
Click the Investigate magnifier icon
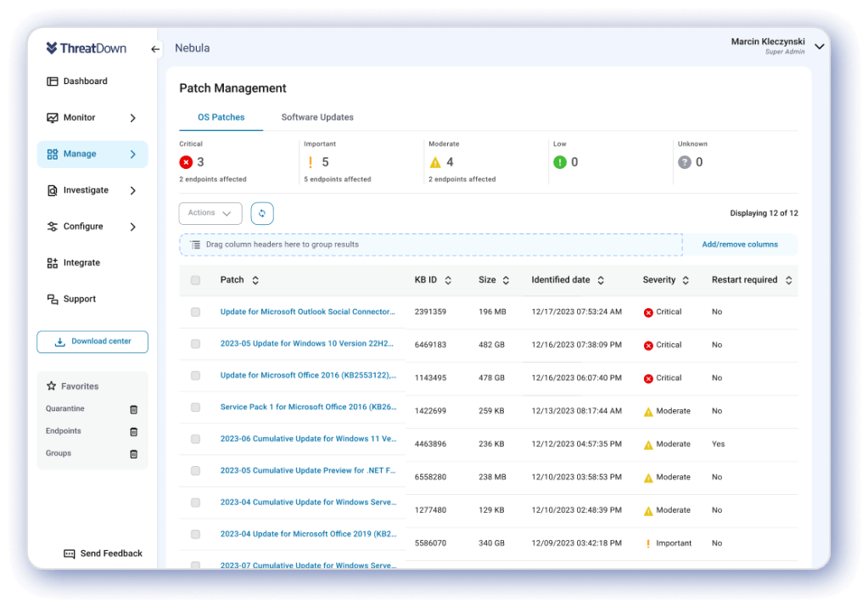[x=53, y=190]
